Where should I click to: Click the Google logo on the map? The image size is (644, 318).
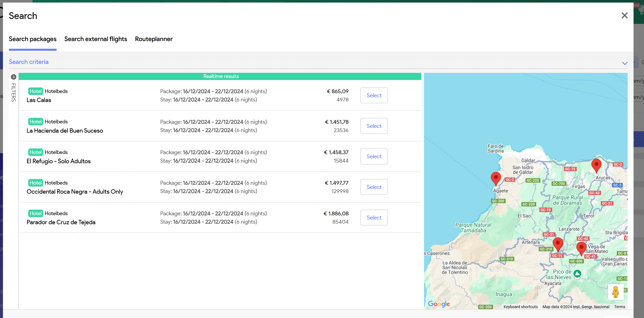pos(439,304)
